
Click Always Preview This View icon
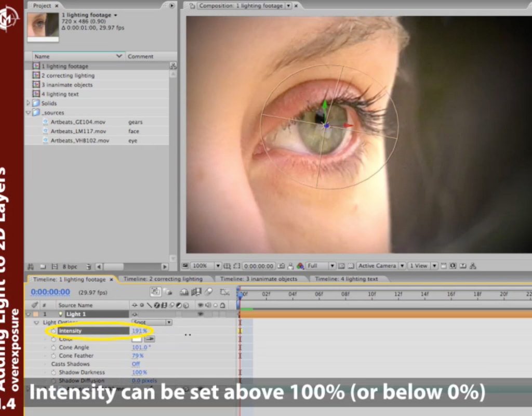[x=185, y=266]
